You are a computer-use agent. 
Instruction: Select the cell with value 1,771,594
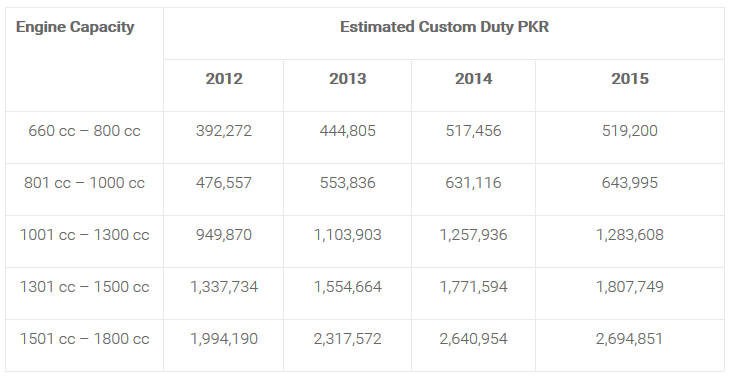click(473, 286)
